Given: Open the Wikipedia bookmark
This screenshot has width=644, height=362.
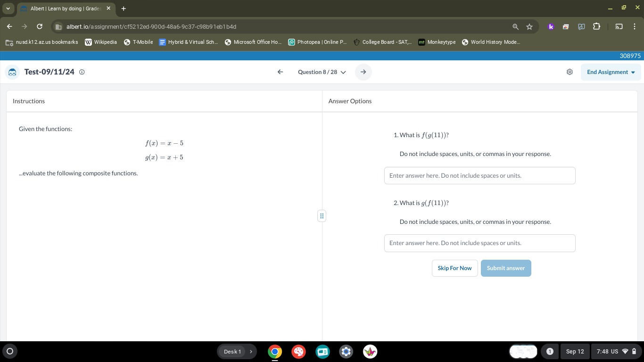Looking at the screenshot, I should pos(101,42).
